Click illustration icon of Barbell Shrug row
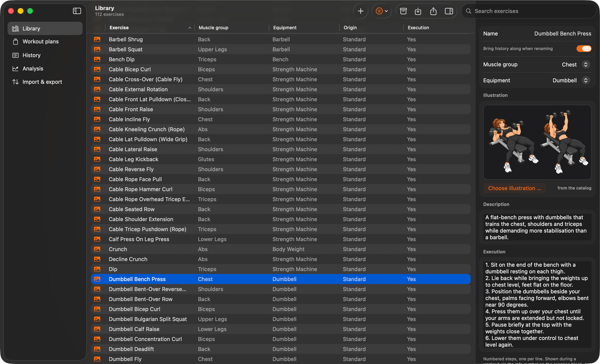The image size is (600, 364). 97,39
